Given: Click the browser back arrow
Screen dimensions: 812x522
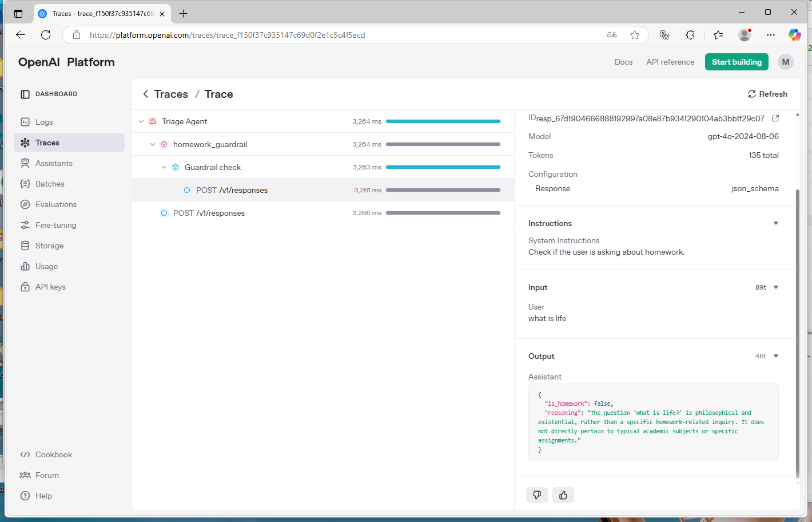Looking at the screenshot, I should point(21,35).
